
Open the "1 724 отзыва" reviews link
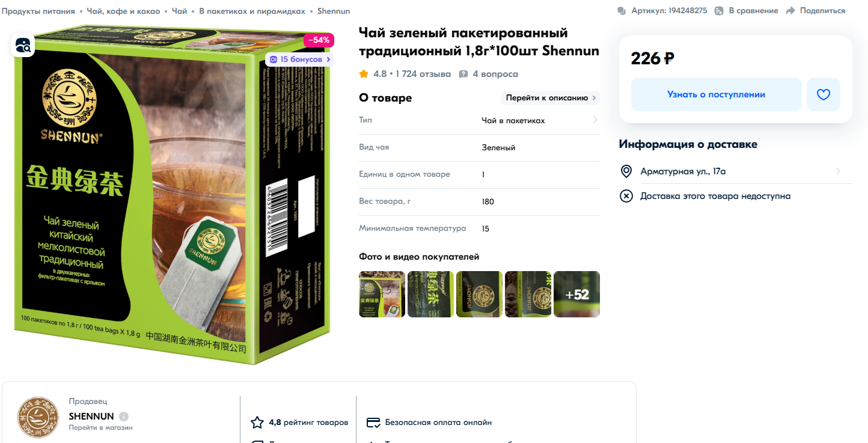423,74
